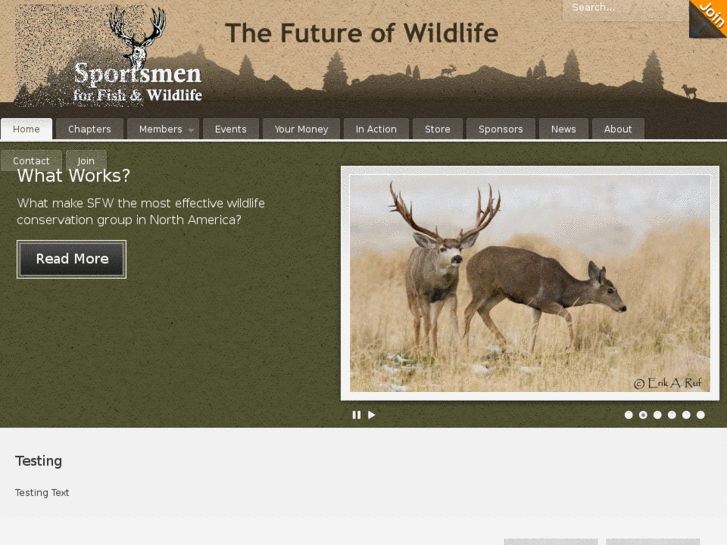
Task: Click the What Works? heading
Action: point(73,176)
